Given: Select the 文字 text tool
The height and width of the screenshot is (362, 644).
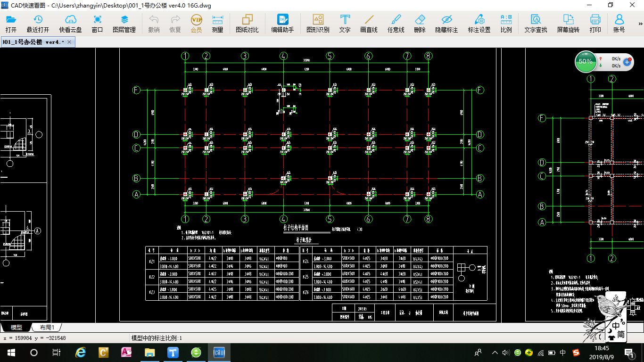Looking at the screenshot, I should [345, 23].
